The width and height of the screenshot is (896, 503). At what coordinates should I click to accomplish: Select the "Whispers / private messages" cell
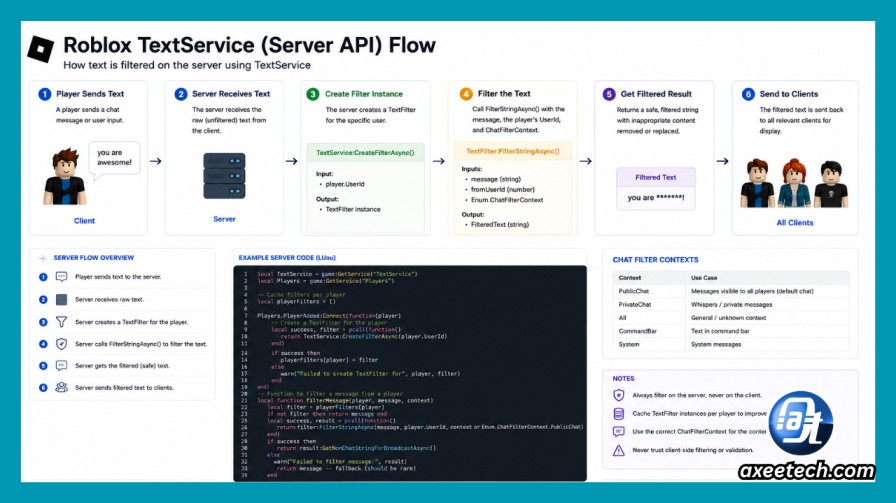point(731,305)
